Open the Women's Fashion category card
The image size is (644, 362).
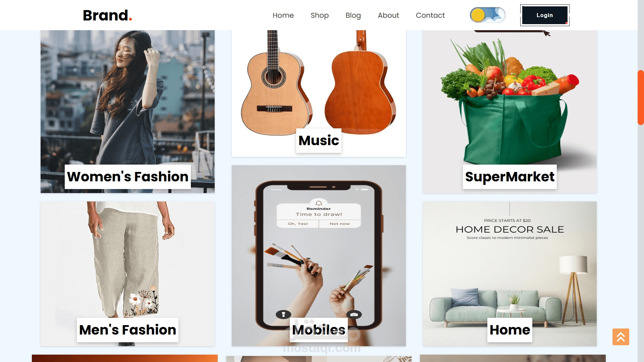[127, 111]
